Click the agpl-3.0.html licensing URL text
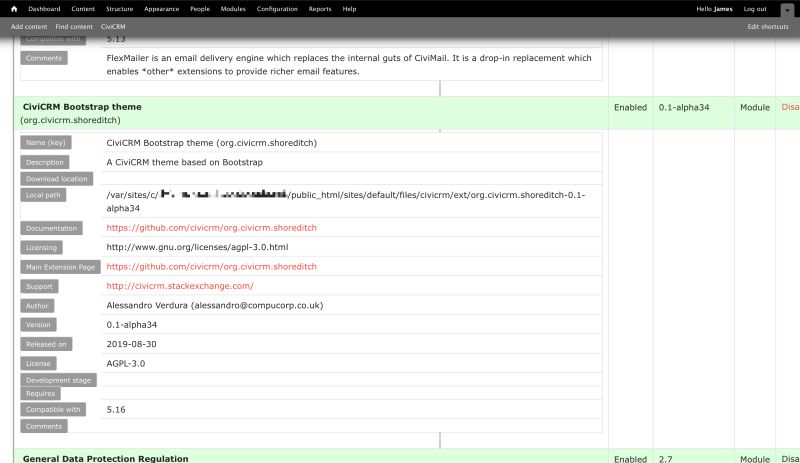The image size is (800, 463). [197, 247]
